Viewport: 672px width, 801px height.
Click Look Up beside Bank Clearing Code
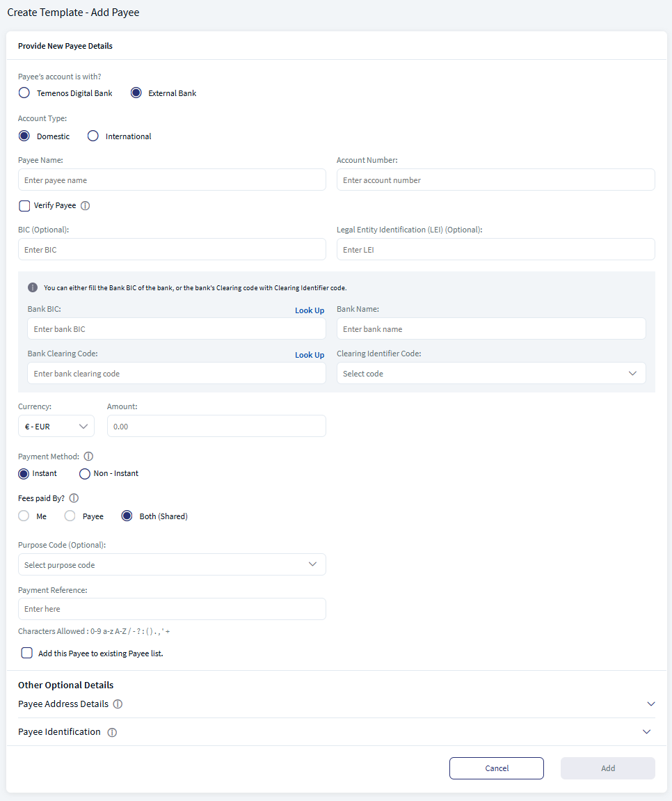[x=310, y=355]
